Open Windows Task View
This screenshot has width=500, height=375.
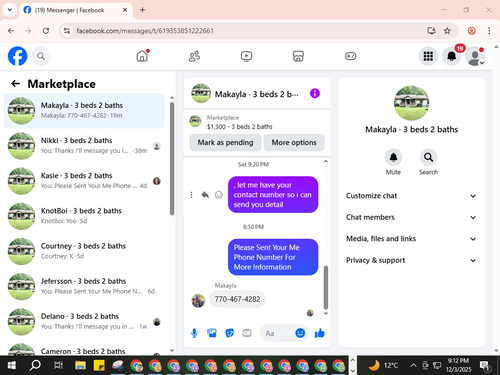(58, 366)
